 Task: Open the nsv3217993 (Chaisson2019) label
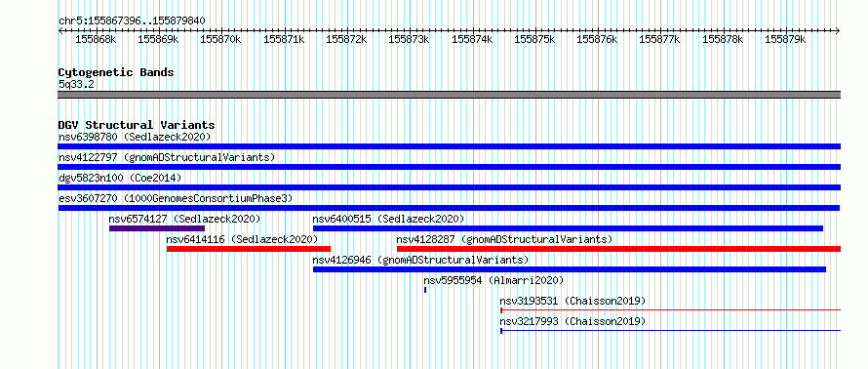point(572,321)
